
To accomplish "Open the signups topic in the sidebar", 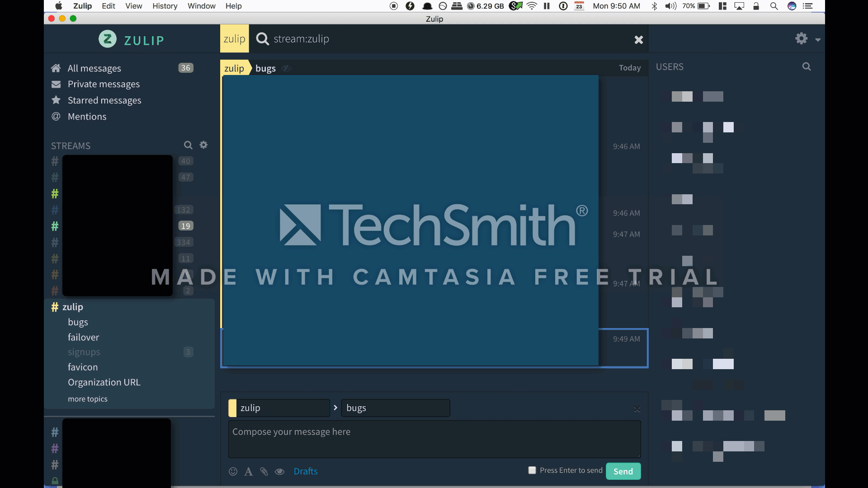I will (84, 352).
